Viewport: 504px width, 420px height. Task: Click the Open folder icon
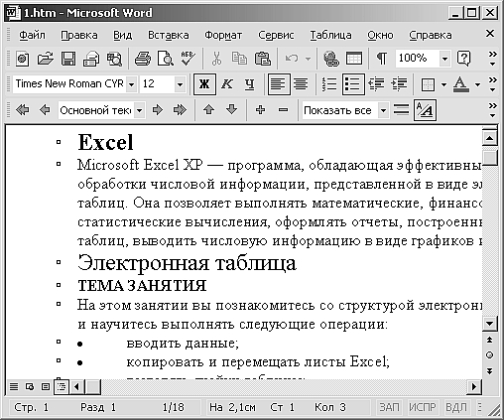coord(46,59)
